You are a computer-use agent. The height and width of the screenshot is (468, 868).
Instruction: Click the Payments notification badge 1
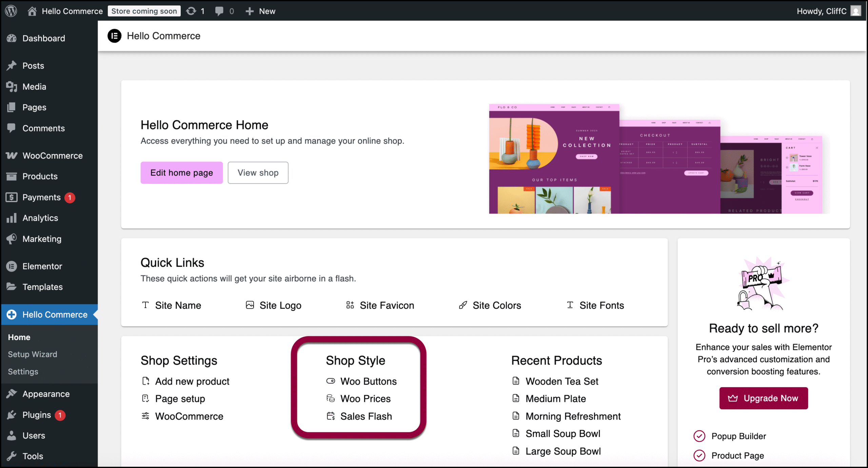70,197
